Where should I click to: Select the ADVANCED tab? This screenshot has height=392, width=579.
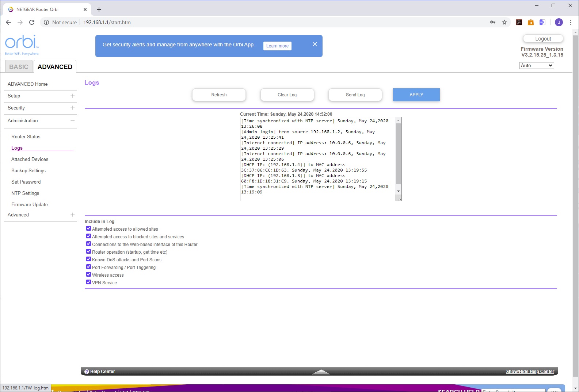[55, 67]
